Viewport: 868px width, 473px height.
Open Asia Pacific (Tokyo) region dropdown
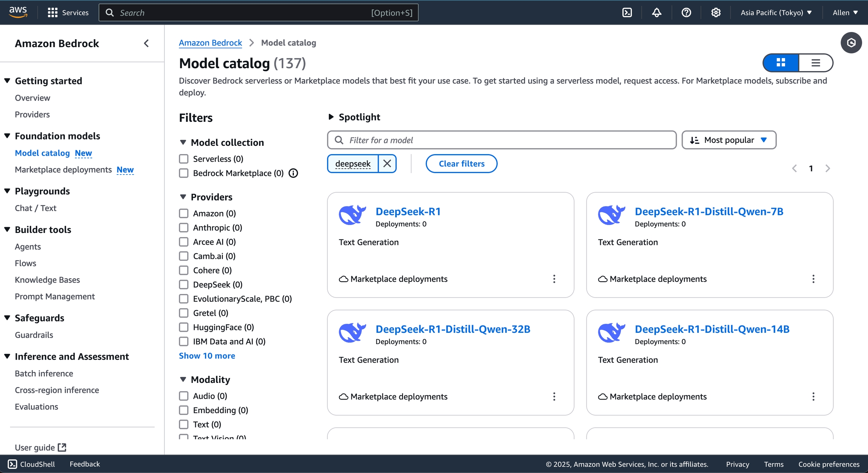pos(776,12)
